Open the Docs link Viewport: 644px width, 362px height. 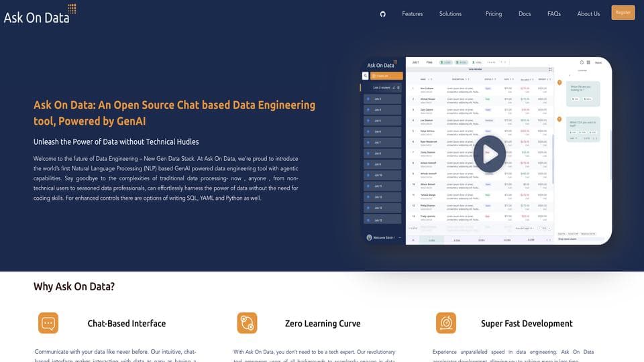tap(525, 14)
